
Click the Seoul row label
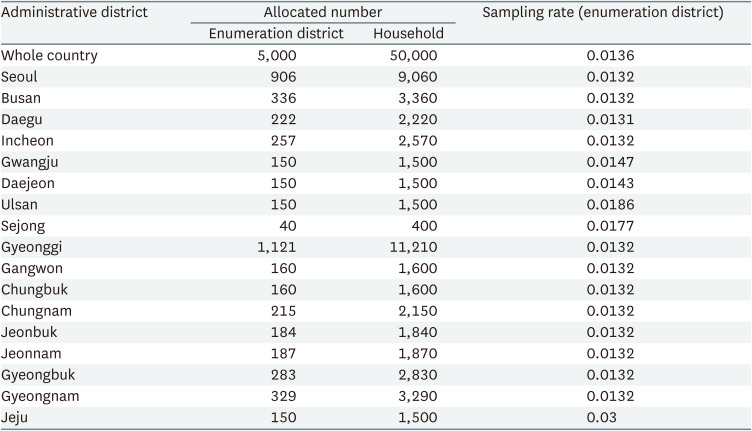(21, 77)
